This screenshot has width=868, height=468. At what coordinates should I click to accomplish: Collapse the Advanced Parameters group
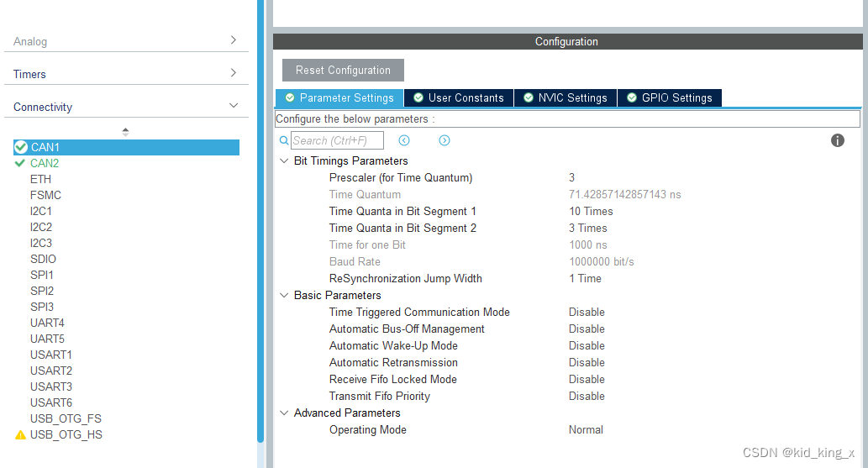click(x=284, y=413)
